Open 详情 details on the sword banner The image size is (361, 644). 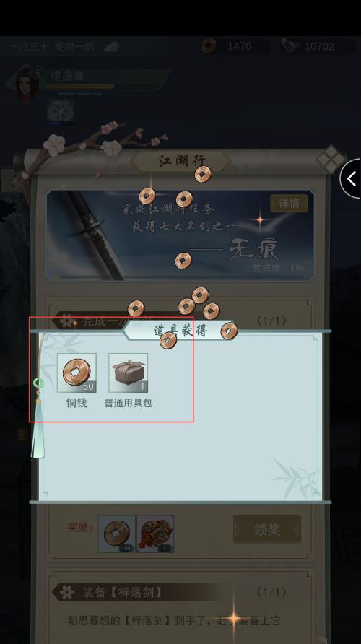(289, 204)
